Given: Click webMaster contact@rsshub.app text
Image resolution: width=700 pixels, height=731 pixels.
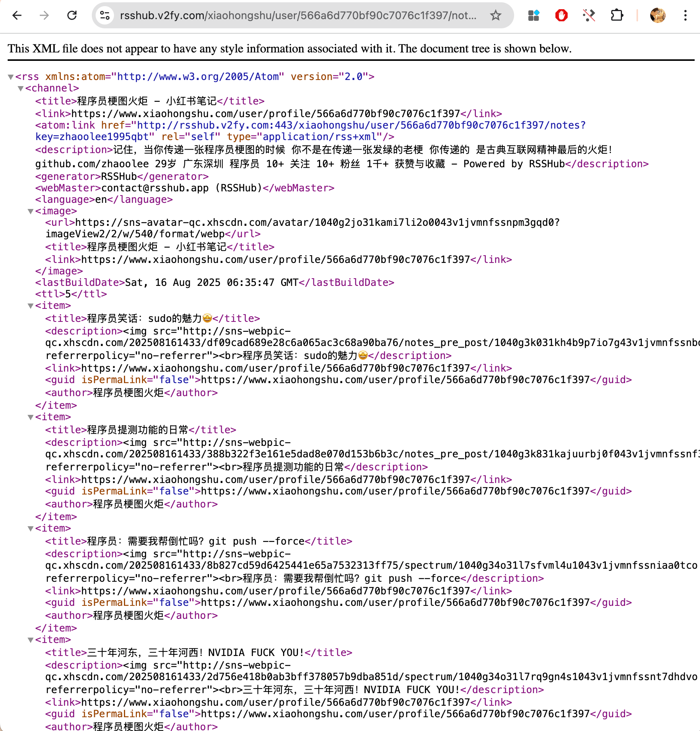Looking at the screenshot, I should click(x=182, y=188).
